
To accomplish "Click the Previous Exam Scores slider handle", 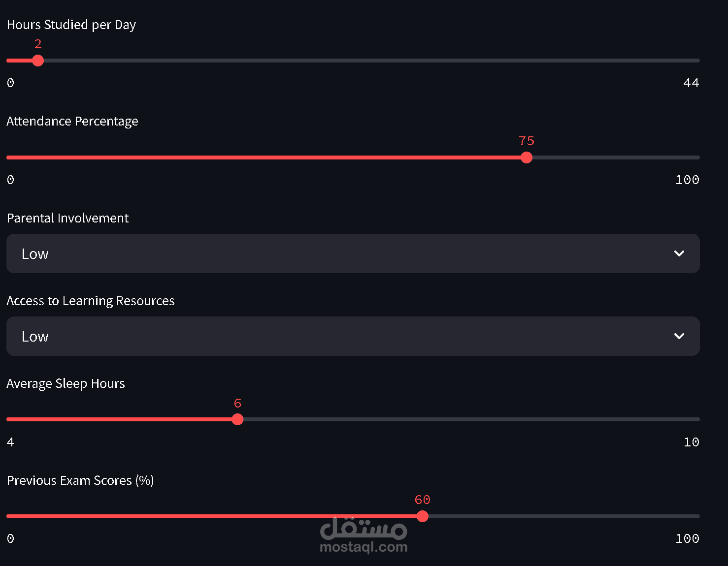I will [423, 516].
